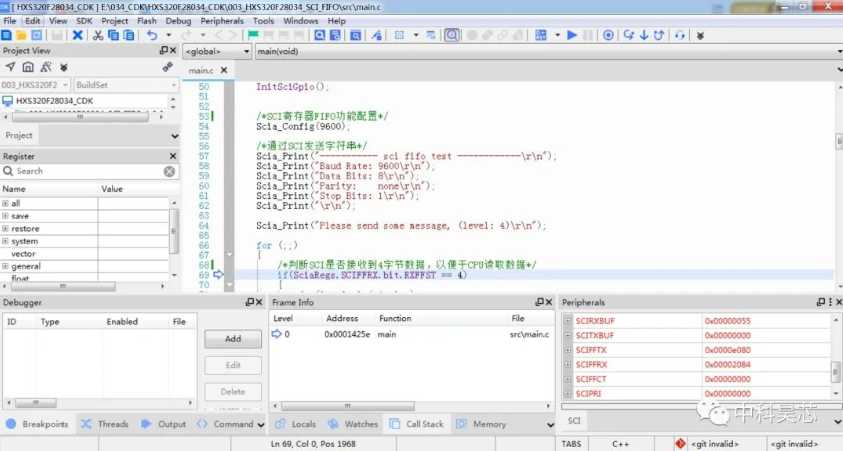Click the New File toolbar icon
The image size is (843, 451).
click(6, 35)
